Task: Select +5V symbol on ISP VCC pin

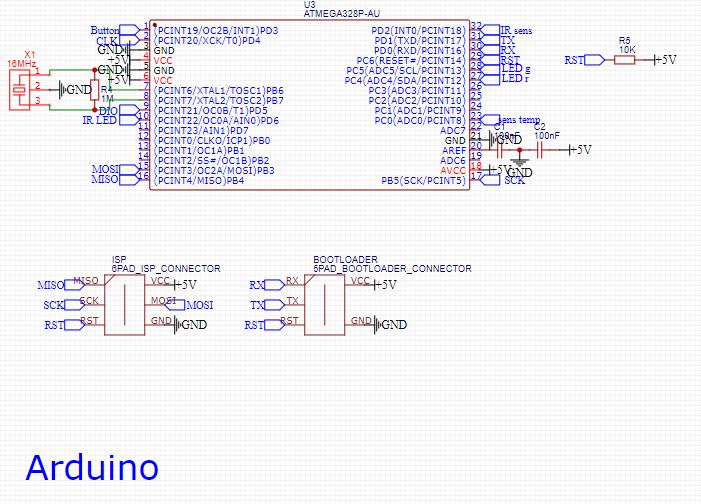Action: click(x=185, y=284)
